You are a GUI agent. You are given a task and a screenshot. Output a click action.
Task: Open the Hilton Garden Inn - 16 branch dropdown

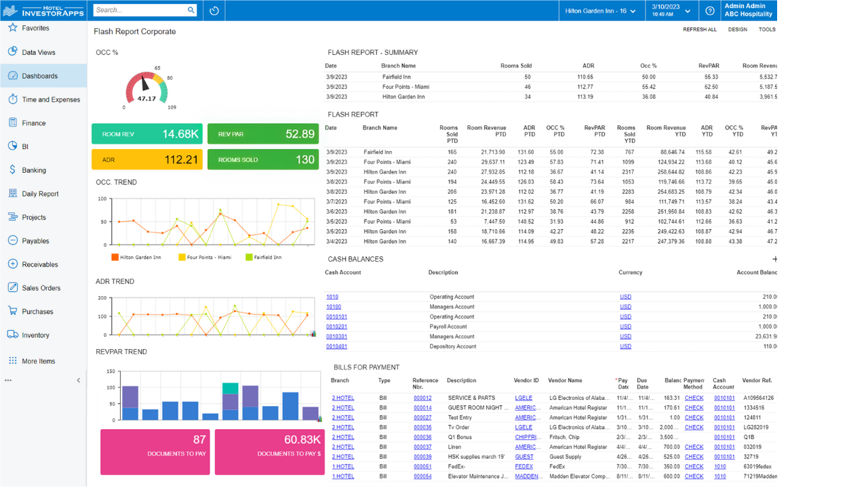point(601,11)
